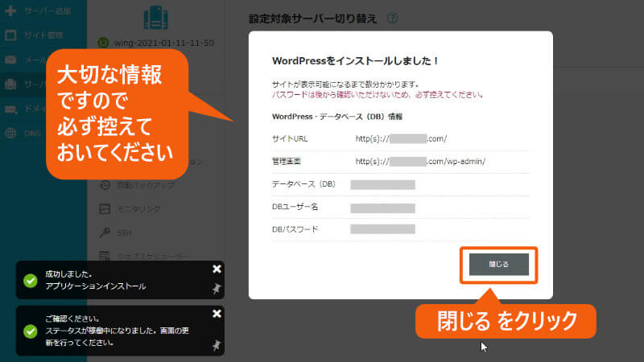Select the 管理画面 wp-admin URL text
This screenshot has width=644, height=362.
tap(420, 162)
